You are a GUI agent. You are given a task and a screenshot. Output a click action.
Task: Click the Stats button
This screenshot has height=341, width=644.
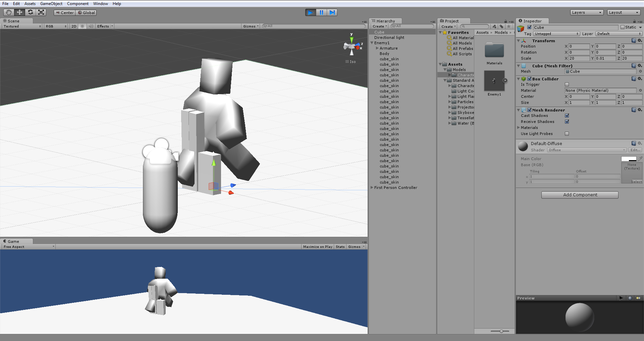[340, 247]
